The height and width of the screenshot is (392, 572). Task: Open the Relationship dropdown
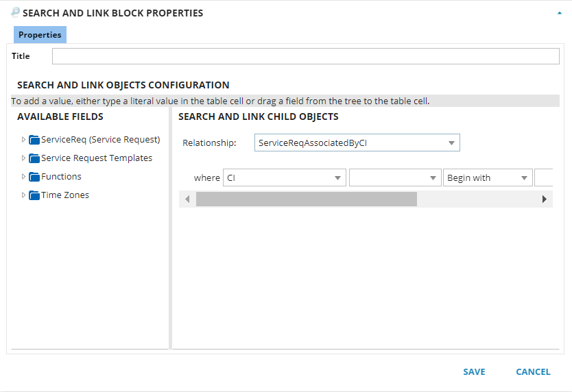[451, 143]
